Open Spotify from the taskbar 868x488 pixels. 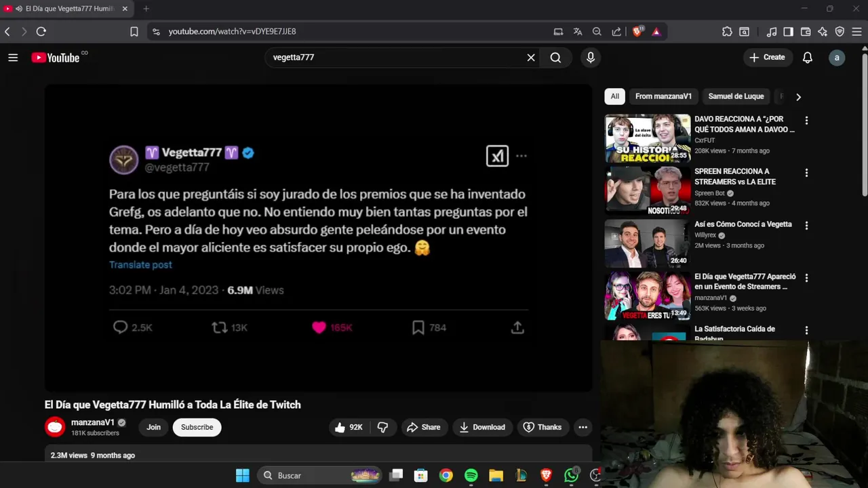(471, 476)
